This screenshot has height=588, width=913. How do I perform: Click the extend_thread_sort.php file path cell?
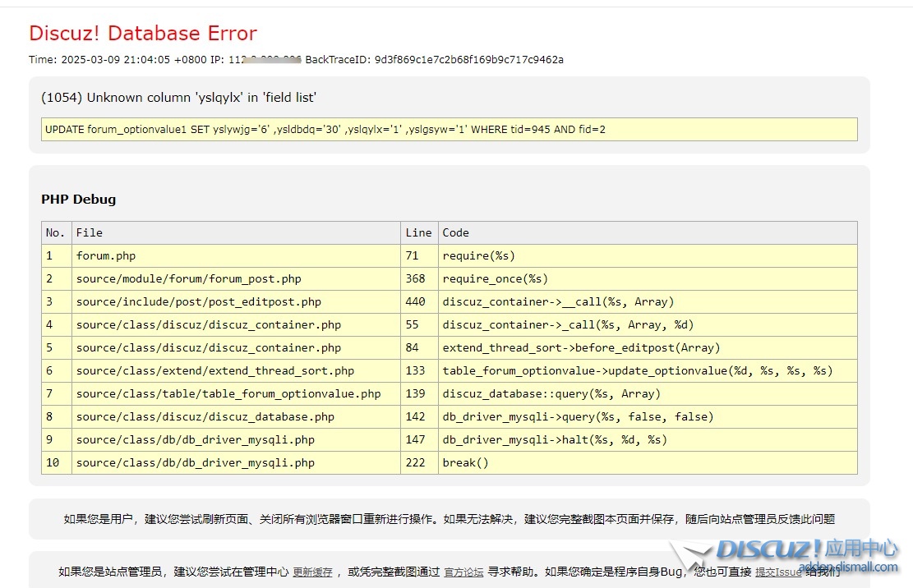coord(215,371)
